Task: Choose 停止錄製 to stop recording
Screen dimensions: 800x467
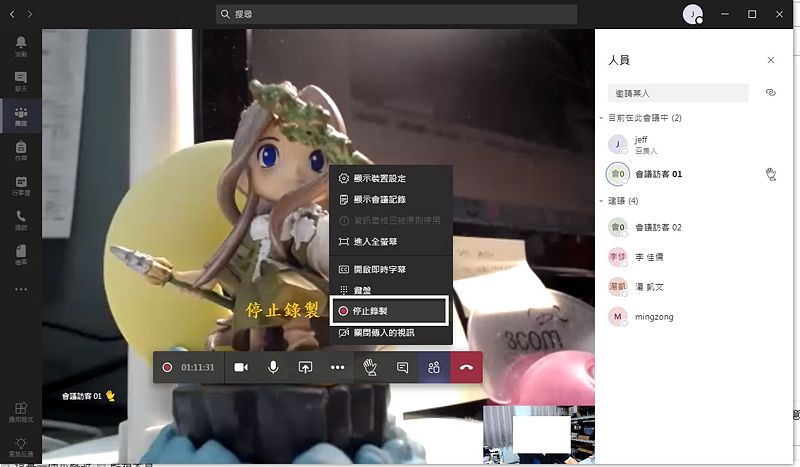Action: tap(390, 310)
